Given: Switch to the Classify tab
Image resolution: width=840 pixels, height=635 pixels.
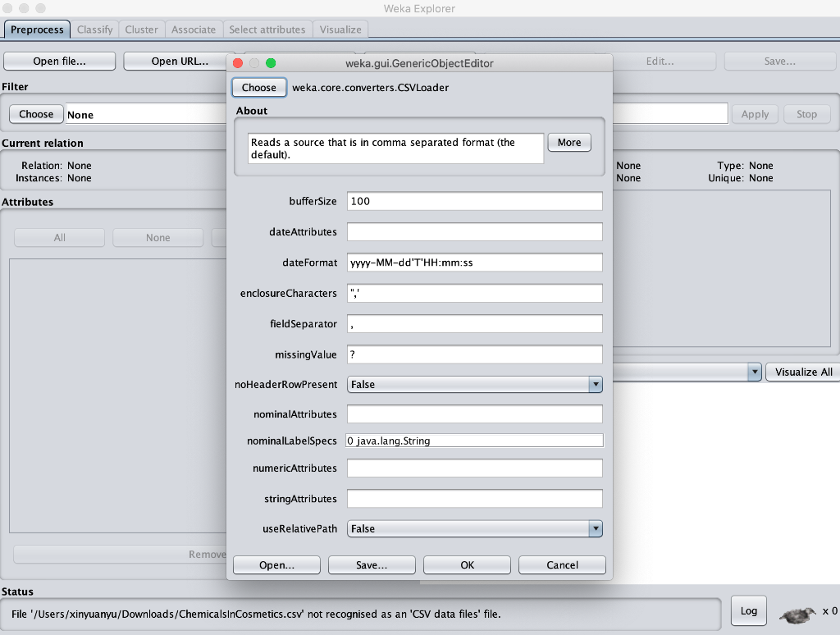Looking at the screenshot, I should (95, 30).
